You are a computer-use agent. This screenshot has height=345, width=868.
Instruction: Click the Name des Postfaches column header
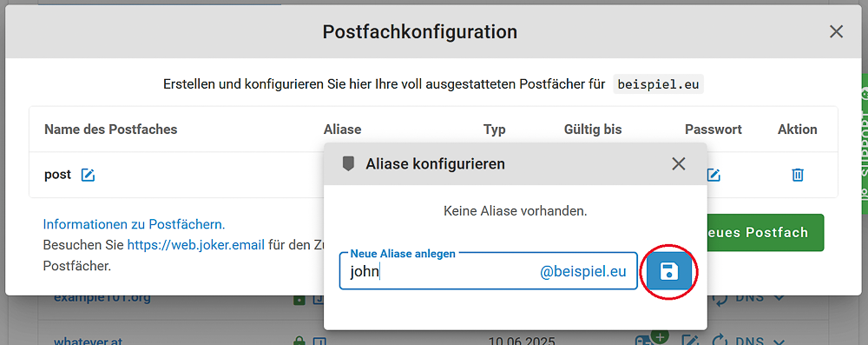111,129
